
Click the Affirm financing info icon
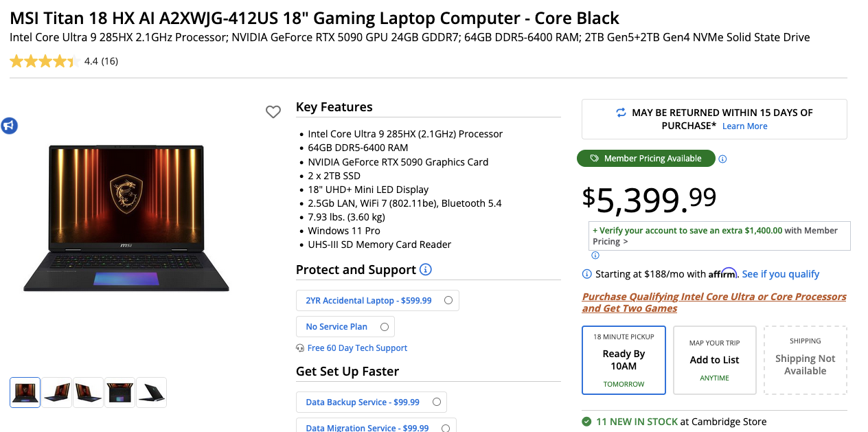coord(587,274)
